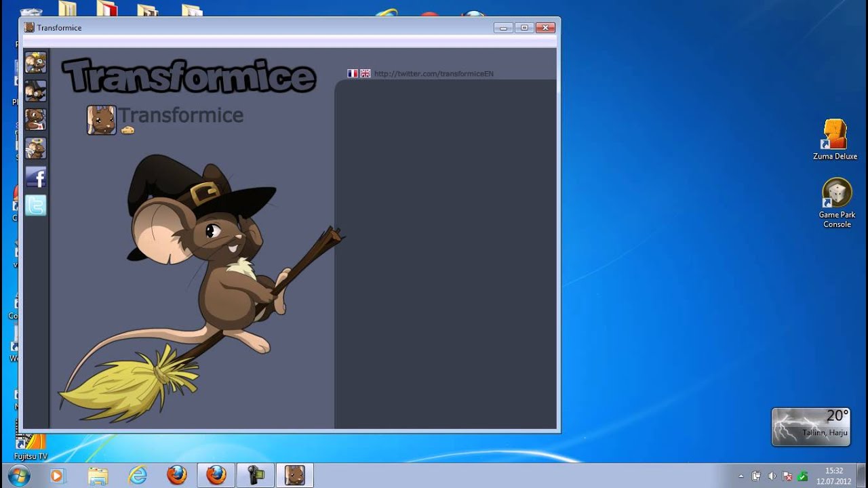Click the green checkmark tray icon
The image size is (868, 488).
pos(803,476)
